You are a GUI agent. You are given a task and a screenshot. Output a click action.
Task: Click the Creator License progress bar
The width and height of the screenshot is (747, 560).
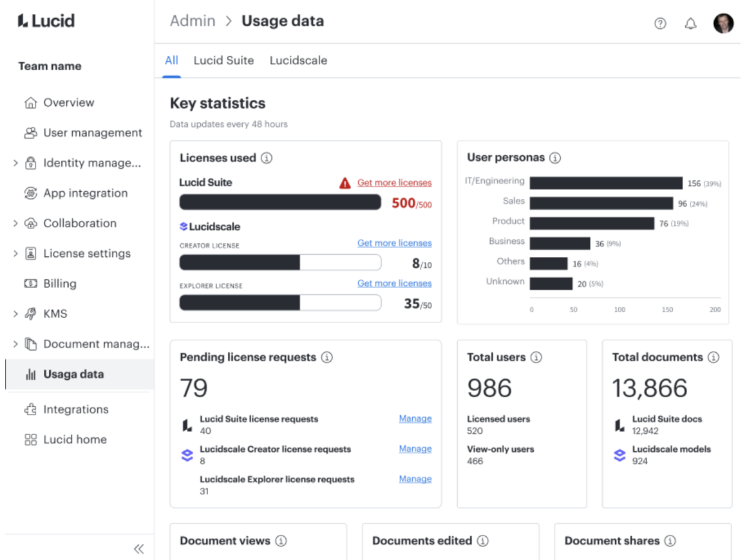[x=280, y=263]
